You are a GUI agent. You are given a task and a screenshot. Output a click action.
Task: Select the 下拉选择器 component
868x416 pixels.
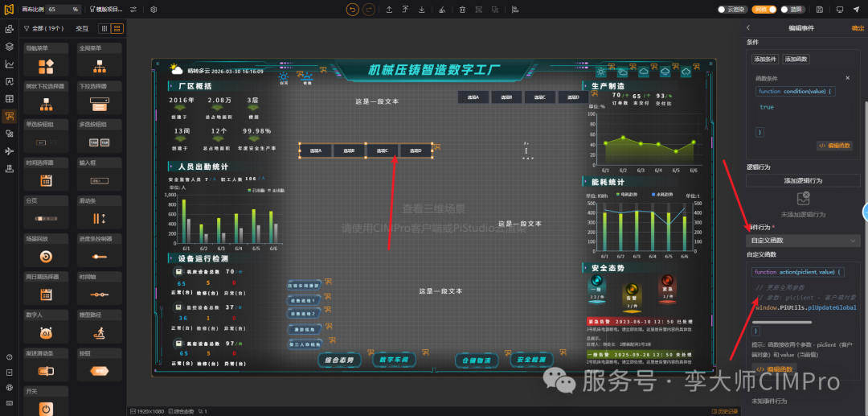pos(100,98)
